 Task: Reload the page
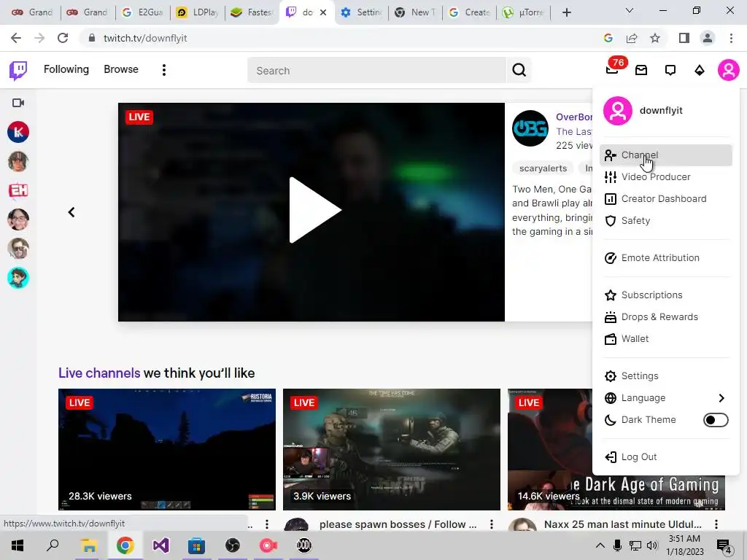(63, 38)
